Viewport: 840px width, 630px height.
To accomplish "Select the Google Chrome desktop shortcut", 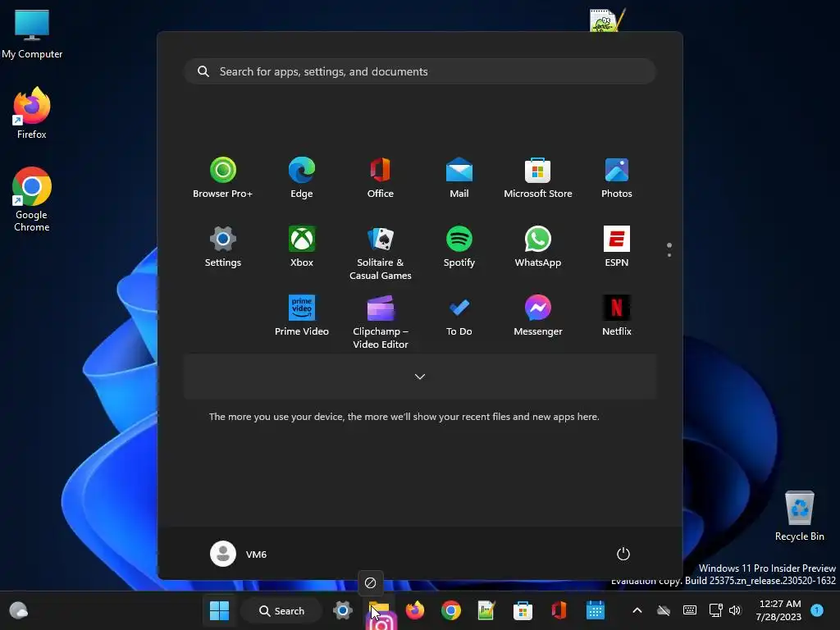I will [32, 199].
